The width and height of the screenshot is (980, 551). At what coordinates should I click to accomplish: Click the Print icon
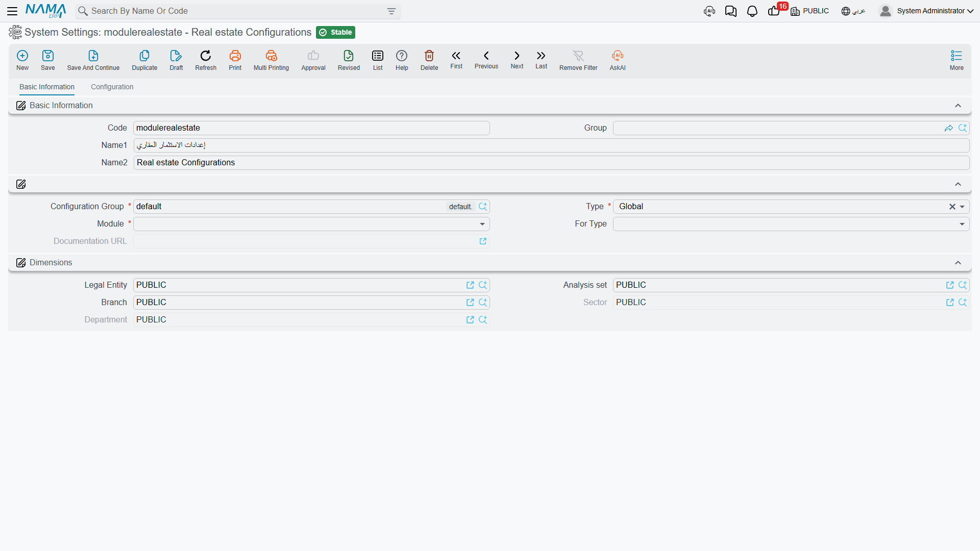(235, 60)
